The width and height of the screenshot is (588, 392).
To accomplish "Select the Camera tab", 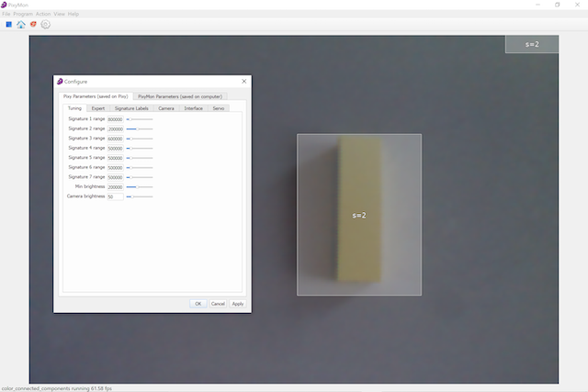I will click(x=165, y=108).
